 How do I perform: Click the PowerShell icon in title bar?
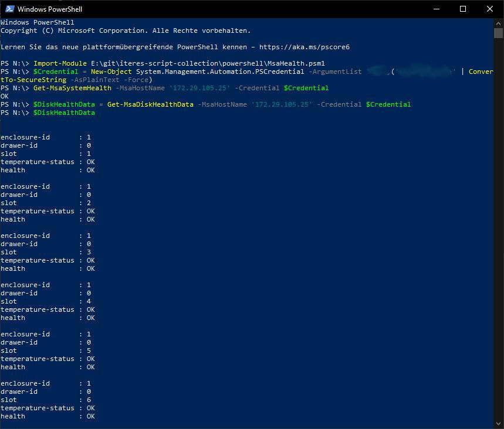[x=9, y=9]
